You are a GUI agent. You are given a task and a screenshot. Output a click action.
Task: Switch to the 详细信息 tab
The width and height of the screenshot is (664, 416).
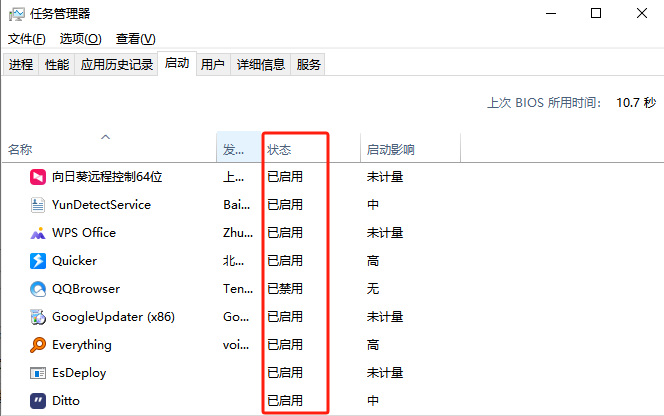coord(260,65)
